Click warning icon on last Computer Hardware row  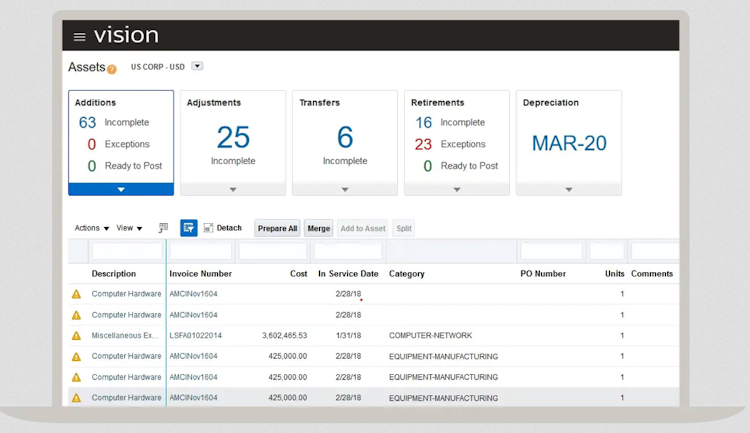pyautogui.click(x=76, y=398)
